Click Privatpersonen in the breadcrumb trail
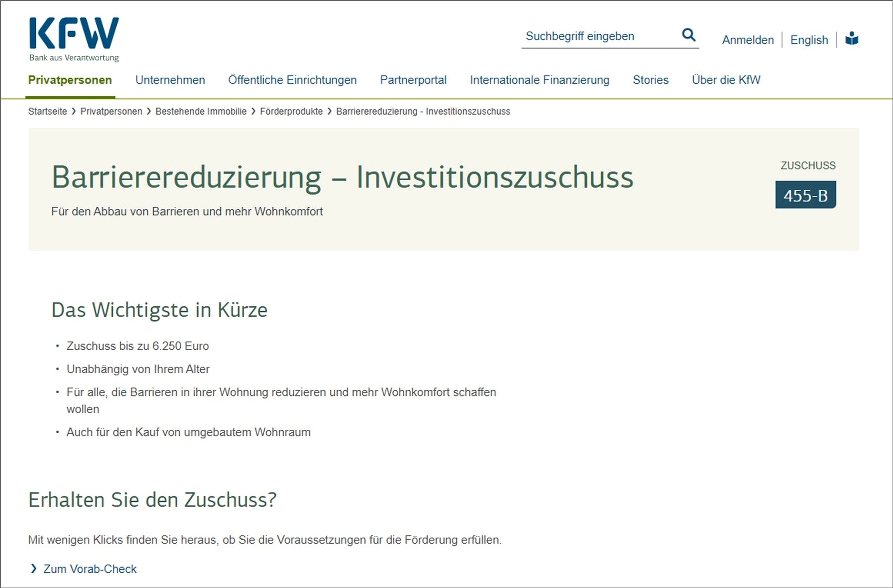The image size is (893, 588). (111, 111)
